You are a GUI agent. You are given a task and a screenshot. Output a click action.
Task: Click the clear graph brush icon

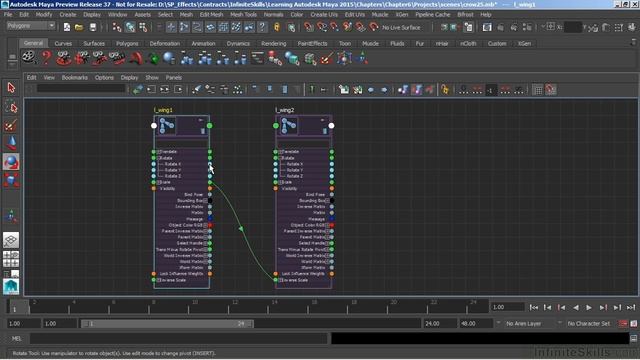[196, 89]
